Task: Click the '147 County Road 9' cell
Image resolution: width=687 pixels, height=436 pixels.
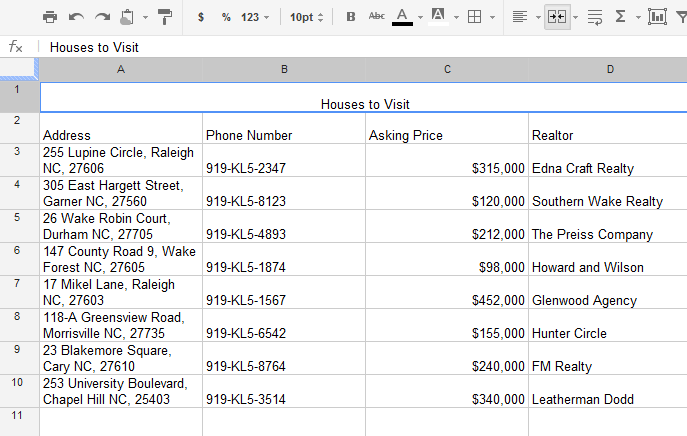Action: point(121,259)
